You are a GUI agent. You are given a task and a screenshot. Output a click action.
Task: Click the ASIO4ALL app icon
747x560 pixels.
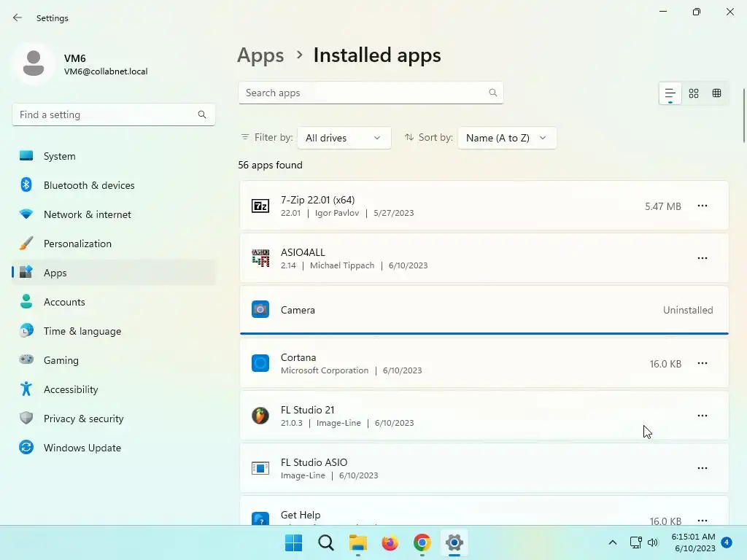point(260,258)
